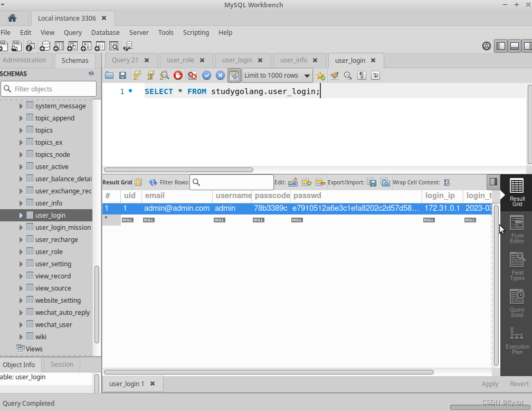Edit current row icon in result toolbar

pos(293,182)
